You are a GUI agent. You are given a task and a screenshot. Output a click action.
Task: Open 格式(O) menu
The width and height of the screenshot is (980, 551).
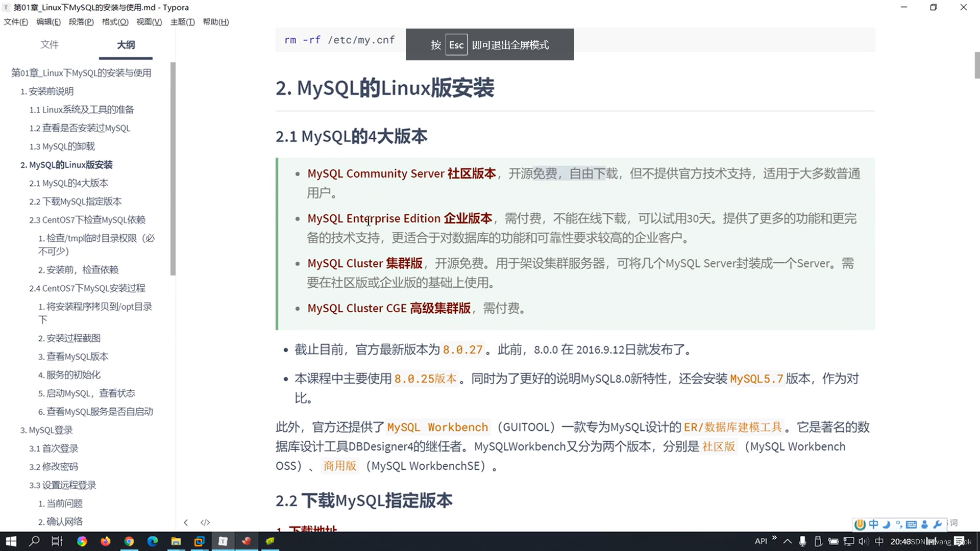[115, 22]
